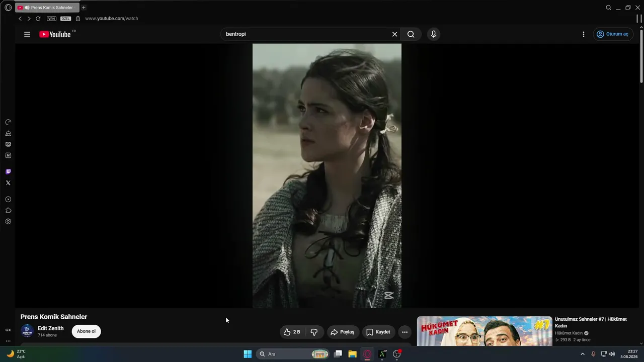Open the weather widget showing 23°C
Image resolution: width=644 pixels, height=362 pixels.
16,354
